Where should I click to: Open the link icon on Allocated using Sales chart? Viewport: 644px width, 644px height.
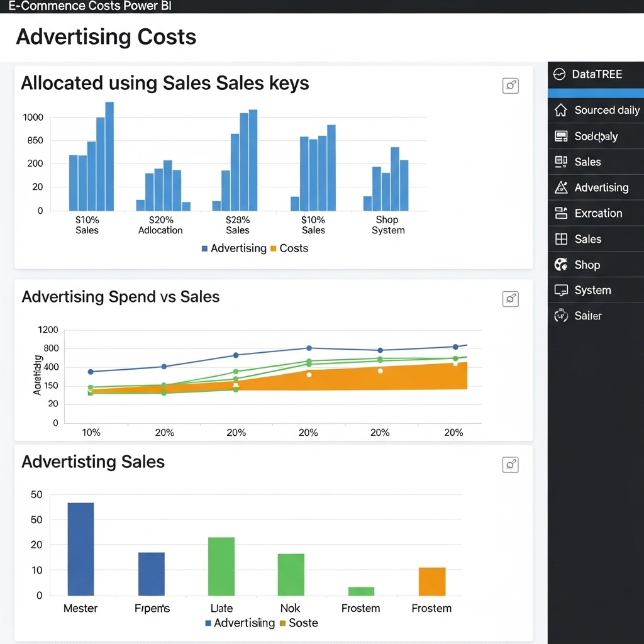511,86
